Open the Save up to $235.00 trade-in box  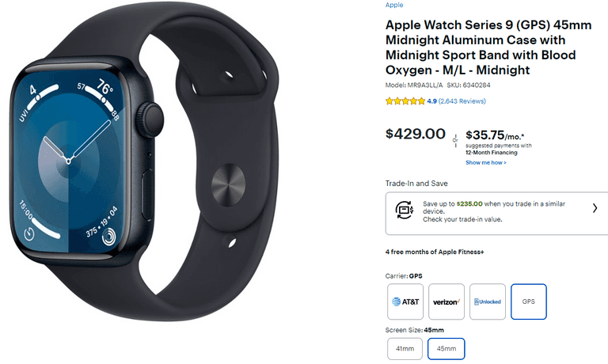point(496,213)
